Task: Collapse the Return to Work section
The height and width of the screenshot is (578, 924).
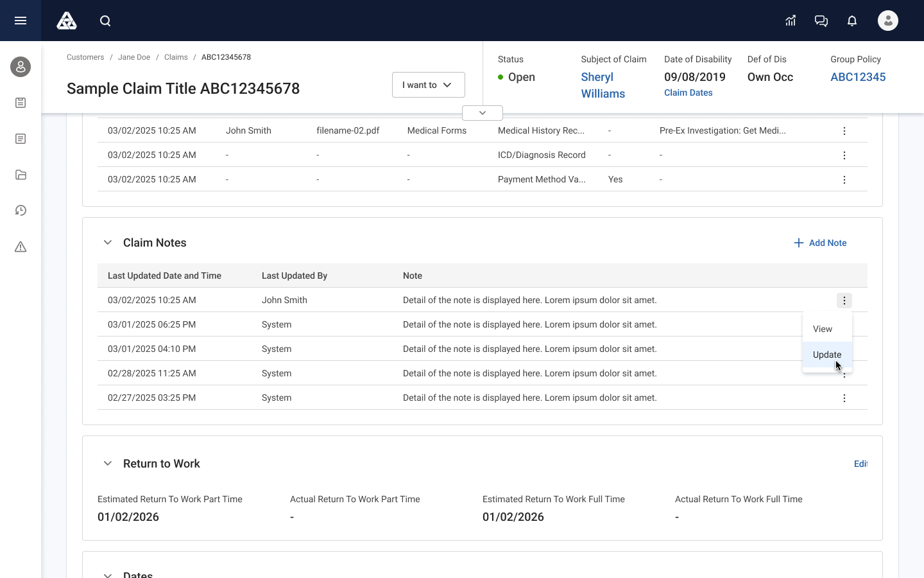Action: [x=108, y=464]
